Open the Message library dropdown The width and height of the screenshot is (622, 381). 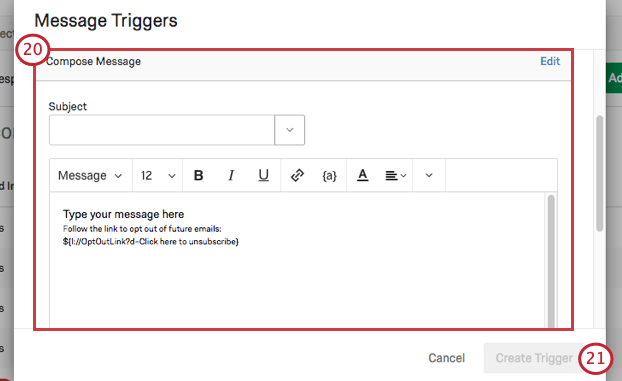click(x=90, y=175)
